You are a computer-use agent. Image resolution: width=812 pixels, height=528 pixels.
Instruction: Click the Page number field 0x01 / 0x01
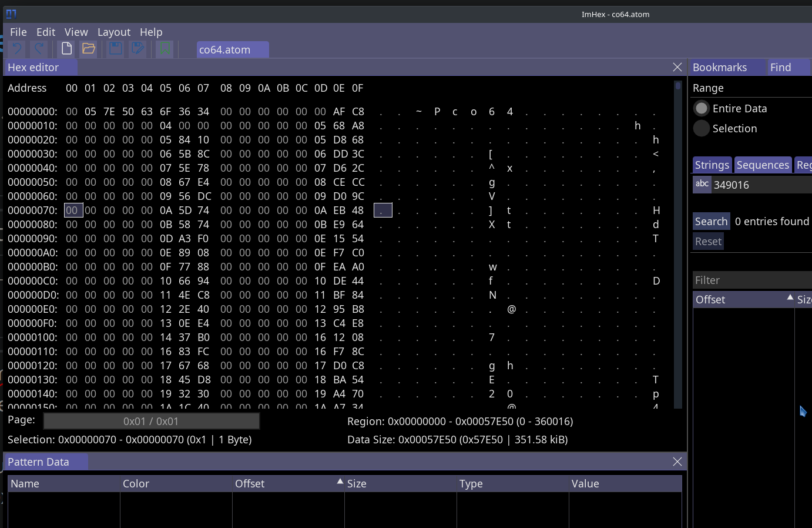point(151,421)
